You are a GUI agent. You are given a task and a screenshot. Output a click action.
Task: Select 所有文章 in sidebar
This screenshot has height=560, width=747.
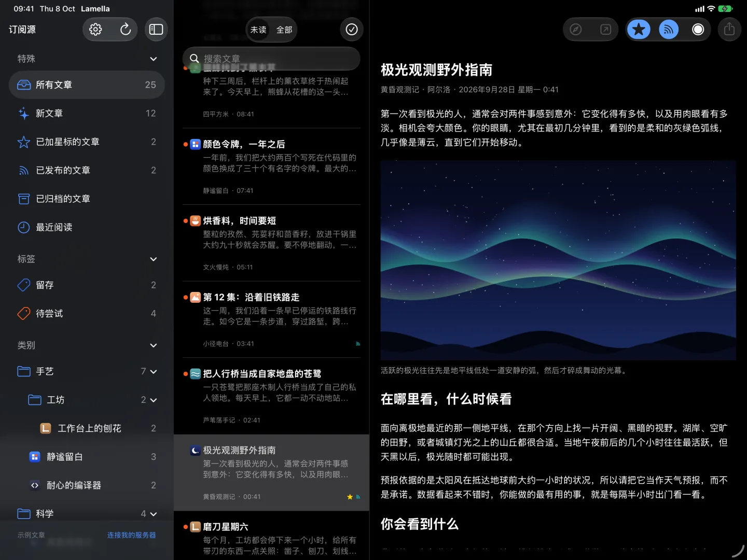[x=87, y=85]
